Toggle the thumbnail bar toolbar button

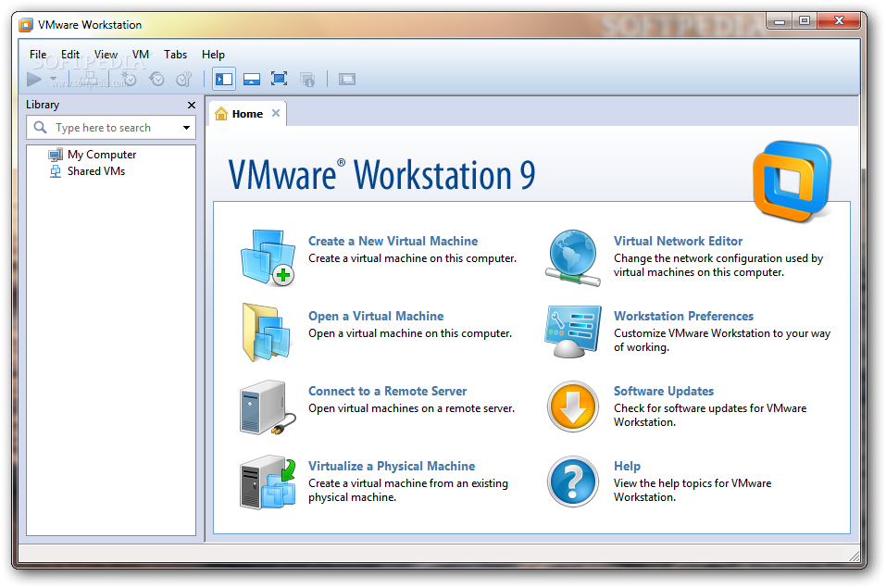pos(252,79)
